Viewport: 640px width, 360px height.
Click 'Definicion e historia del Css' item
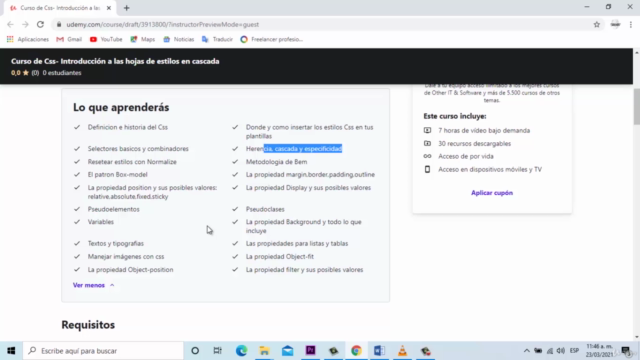(x=128, y=127)
